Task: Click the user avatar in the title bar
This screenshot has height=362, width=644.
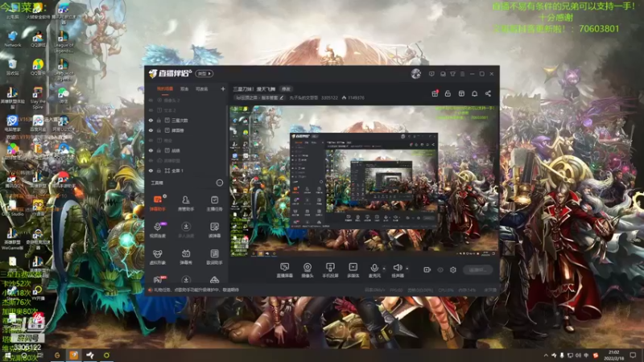Action: (x=415, y=74)
